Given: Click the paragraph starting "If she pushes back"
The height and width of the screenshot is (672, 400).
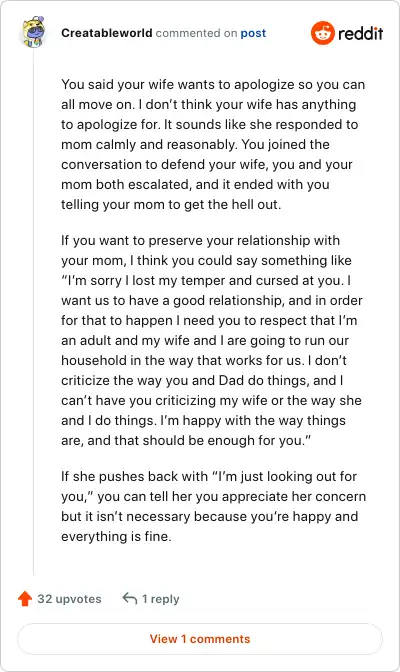Looking at the screenshot, I should point(214,506).
